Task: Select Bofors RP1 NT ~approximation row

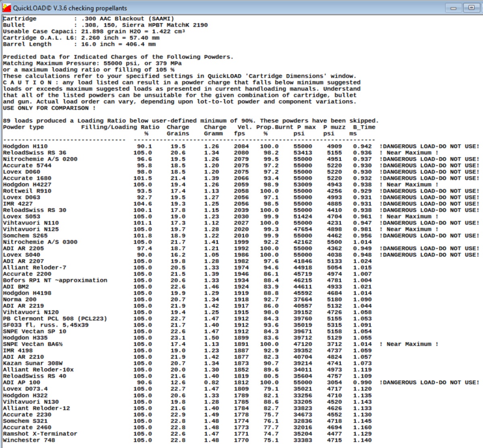Action: tap(55, 281)
